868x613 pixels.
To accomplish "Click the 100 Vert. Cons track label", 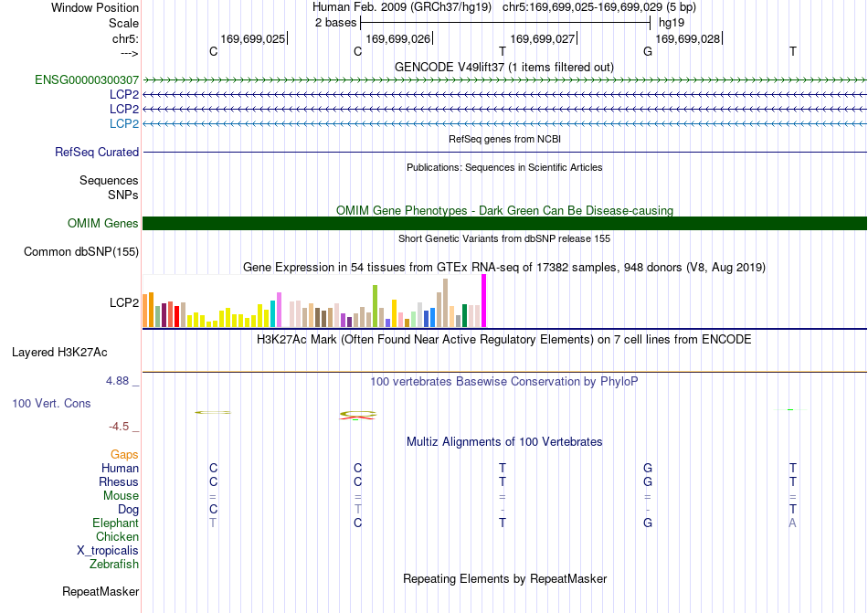I will tap(51, 403).
